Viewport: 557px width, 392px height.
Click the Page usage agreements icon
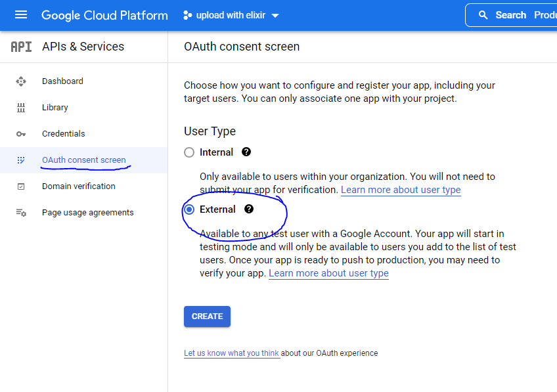point(21,213)
